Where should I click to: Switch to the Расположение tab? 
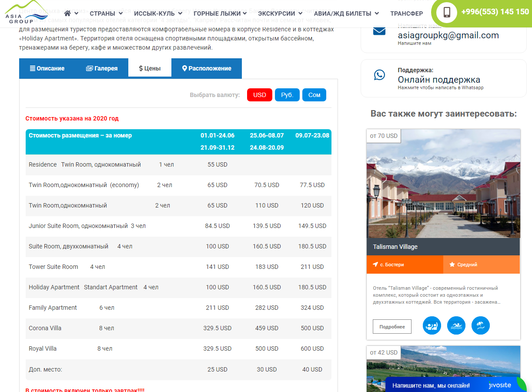207,68
